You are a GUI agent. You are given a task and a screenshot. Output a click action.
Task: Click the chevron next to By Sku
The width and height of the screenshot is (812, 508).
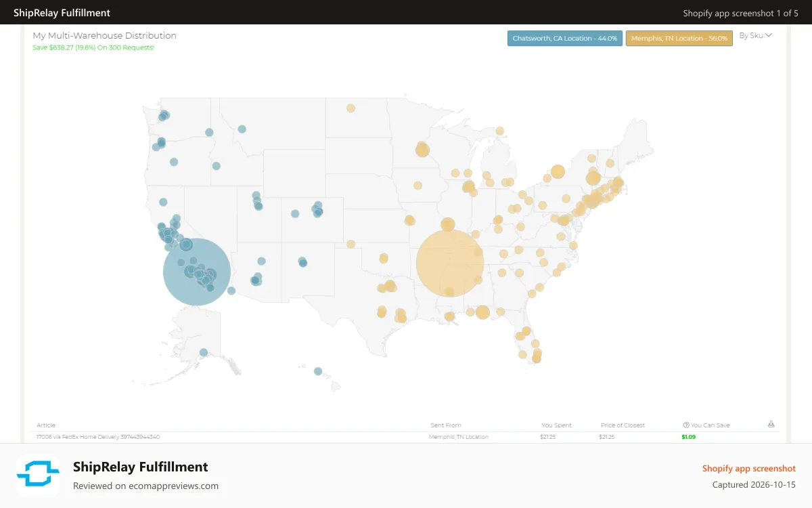pos(769,35)
